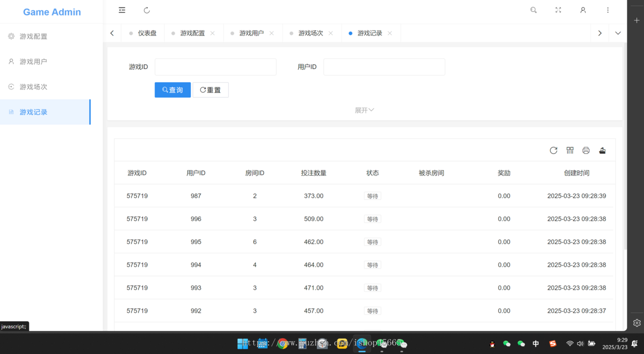
Task: Click the Sogou input method tray icon
Action: [553, 344]
